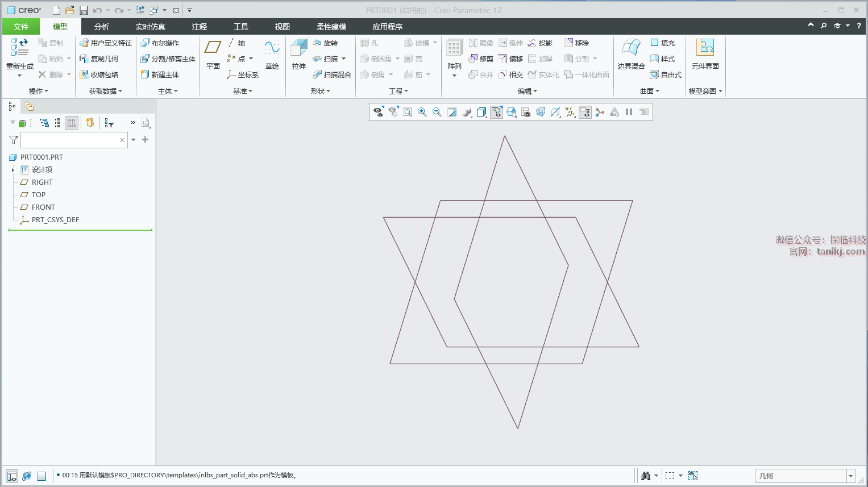868x487 pixels.
Task: Click the 旋转 (Revolve) tool
Action: pyautogui.click(x=325, y=43)
